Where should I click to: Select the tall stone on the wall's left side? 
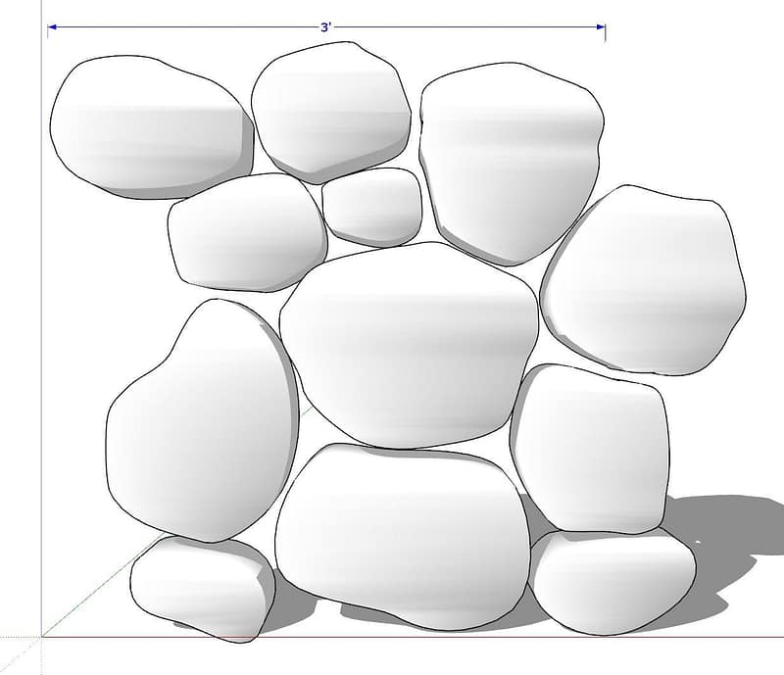[201, 423]
